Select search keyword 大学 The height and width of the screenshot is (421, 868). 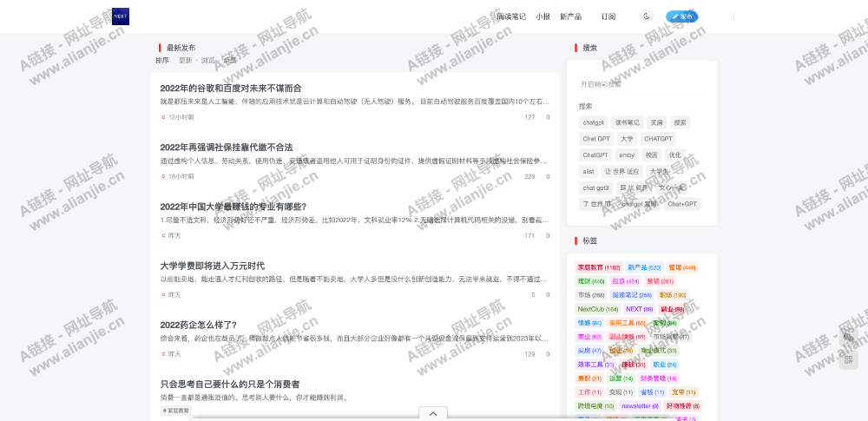pos(628,139)
